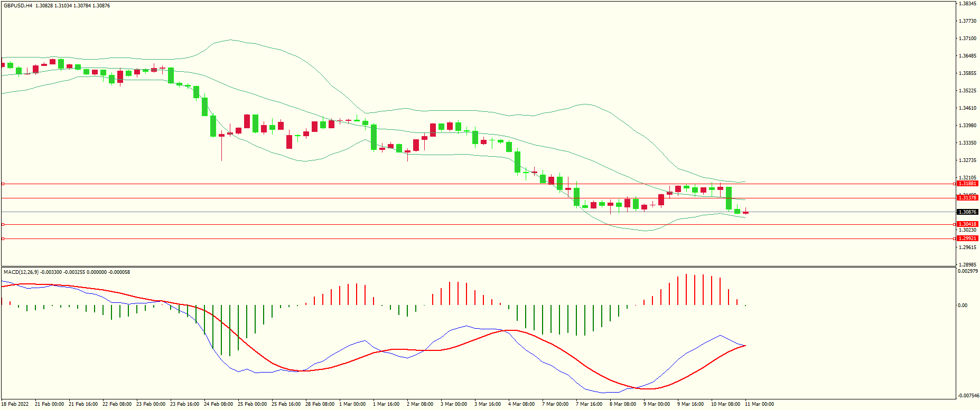Grab left handle of the 1.31881 line
The image size is (980, 410).
click(3, 184)
